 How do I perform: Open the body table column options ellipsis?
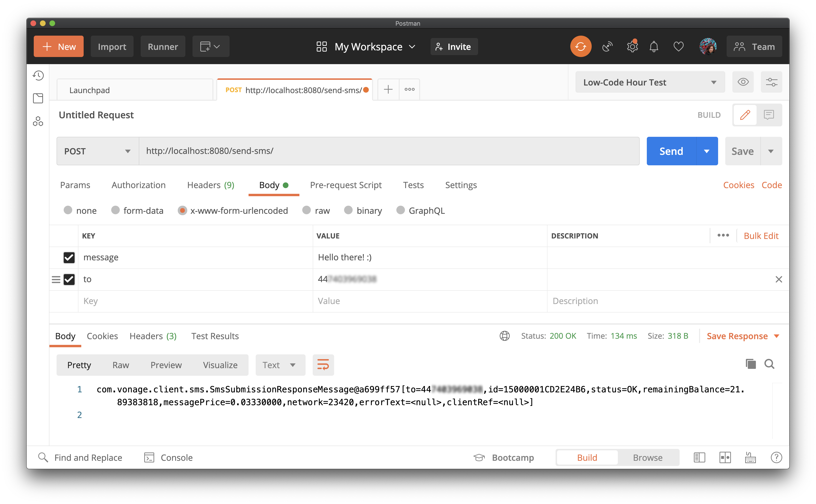tap(723, 235)
